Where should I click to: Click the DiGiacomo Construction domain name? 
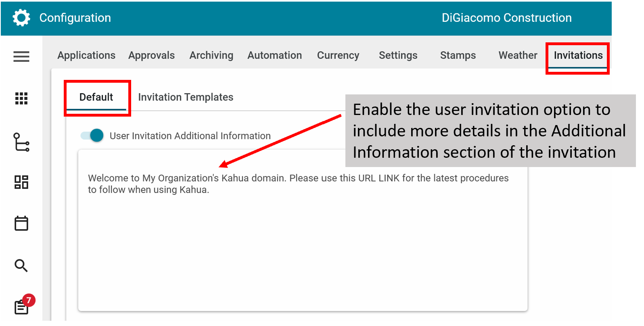[x=506, y=18]
